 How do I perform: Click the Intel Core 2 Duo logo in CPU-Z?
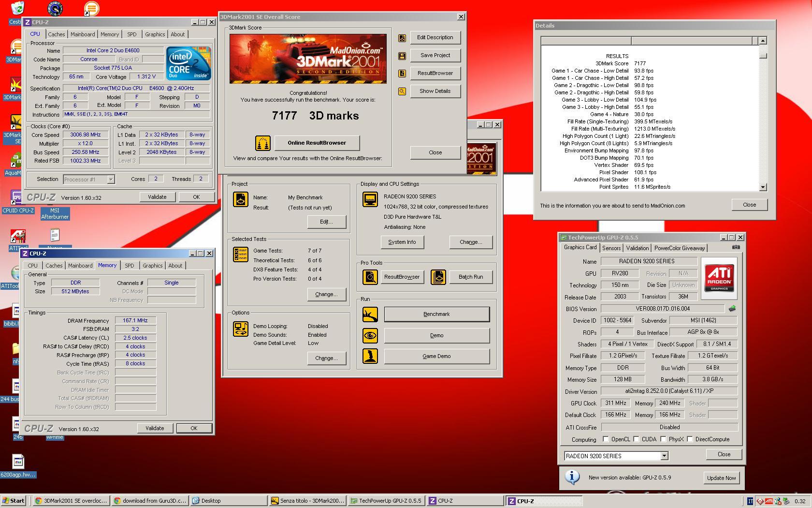point(188,63)
